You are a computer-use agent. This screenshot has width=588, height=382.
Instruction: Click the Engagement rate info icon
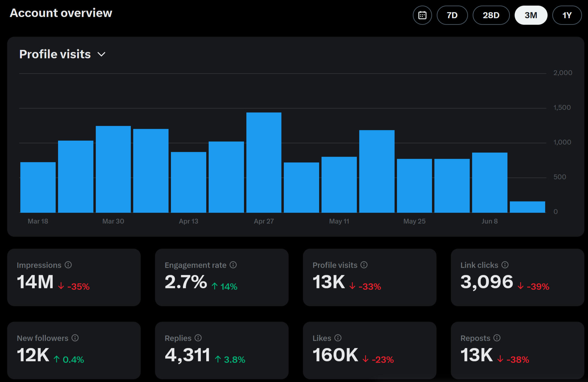(x=233, y=265)
